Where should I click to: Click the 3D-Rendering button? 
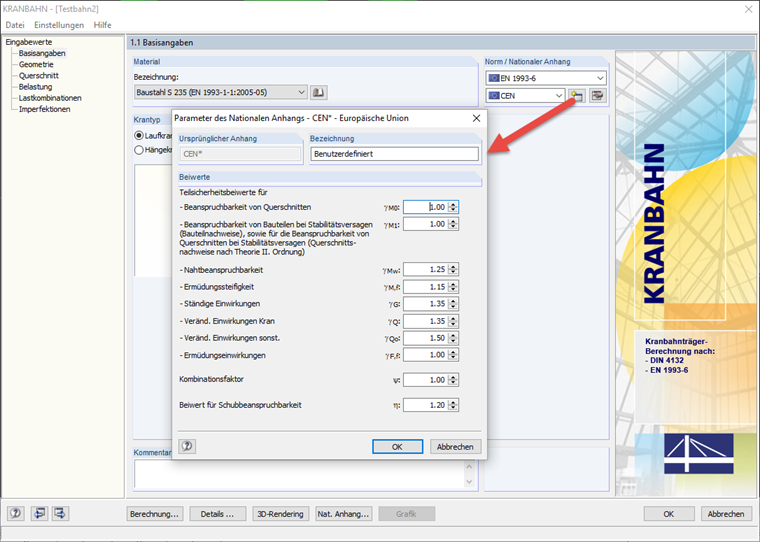[281, 514]
